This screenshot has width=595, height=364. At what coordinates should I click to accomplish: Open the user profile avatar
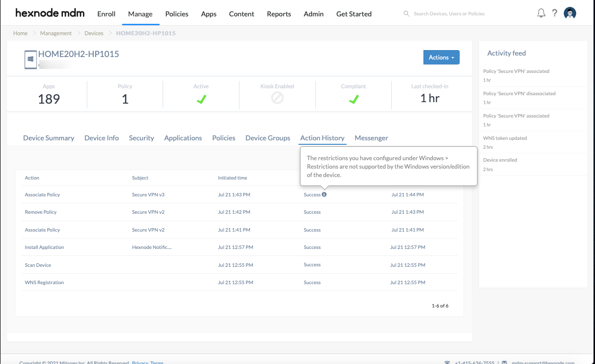point(570,13)
